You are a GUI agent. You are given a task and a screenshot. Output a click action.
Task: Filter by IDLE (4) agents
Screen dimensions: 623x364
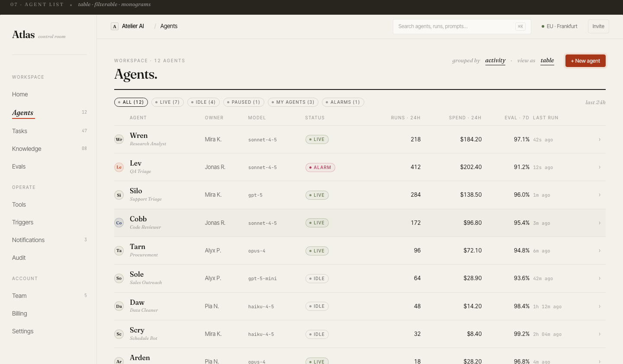pos(203,102)
